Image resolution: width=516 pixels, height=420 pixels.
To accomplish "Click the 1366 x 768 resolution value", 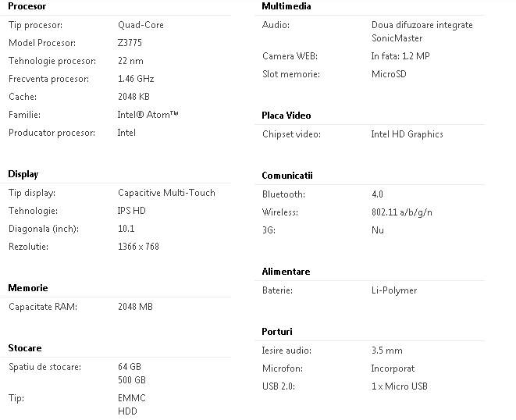I will click(138, 247).
